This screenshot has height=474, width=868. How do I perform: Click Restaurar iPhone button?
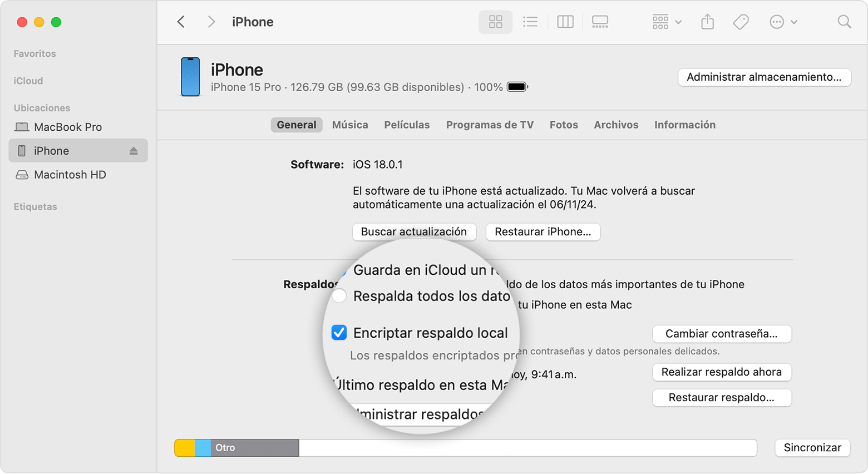543,232
